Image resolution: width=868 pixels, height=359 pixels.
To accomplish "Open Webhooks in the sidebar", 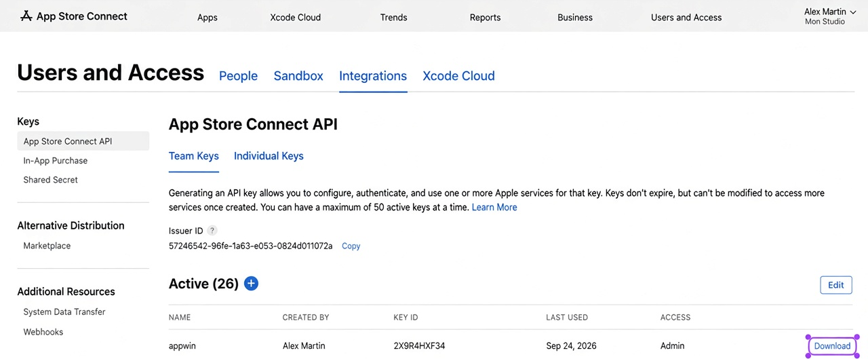I will [43, 332].
